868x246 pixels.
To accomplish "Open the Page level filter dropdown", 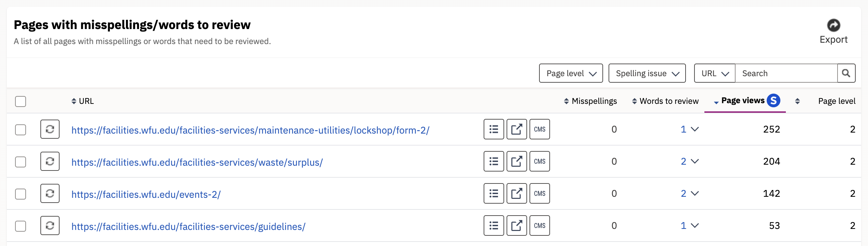I will click(x=571, y=73).
